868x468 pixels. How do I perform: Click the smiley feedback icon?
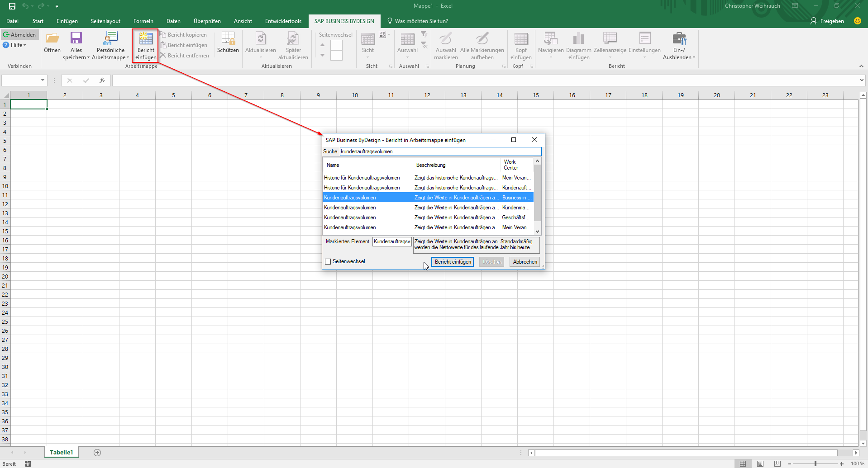click(x=857, y=21)
